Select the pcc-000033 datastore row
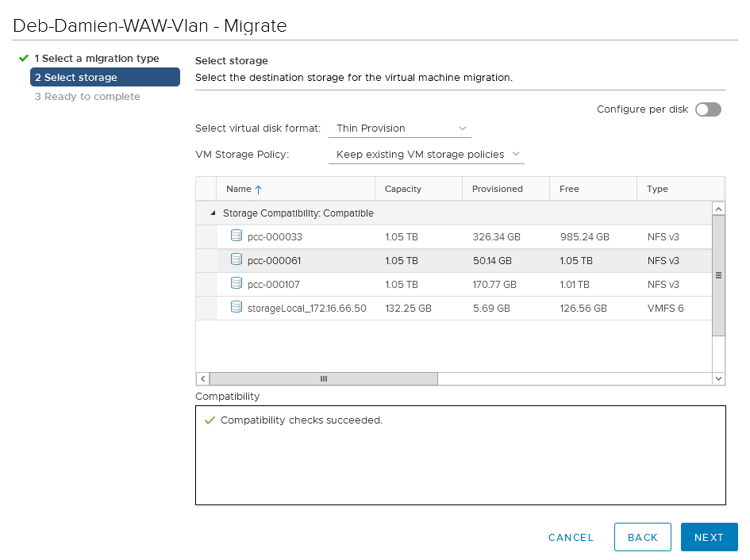This screenshot has height=560, width=750. (x=317, y=235)
